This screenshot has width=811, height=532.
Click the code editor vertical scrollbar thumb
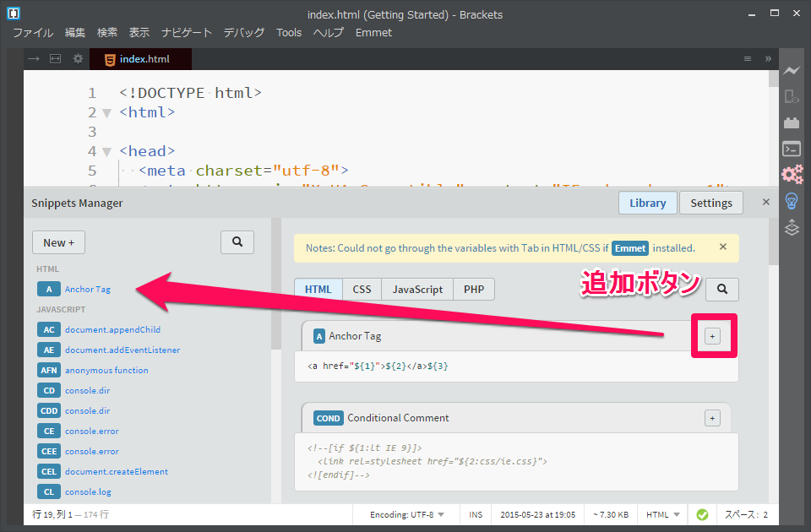click(774, 79)
